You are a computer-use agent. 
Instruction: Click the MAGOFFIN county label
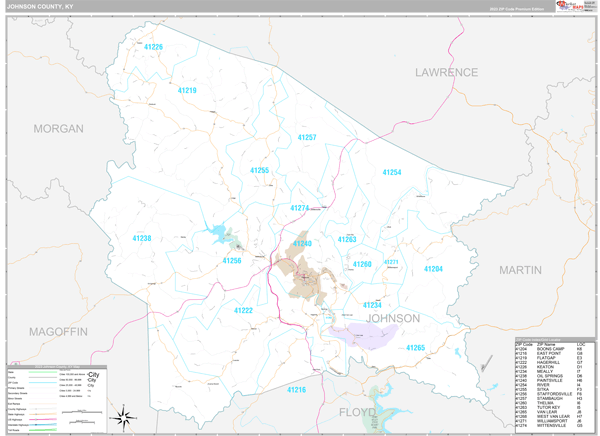tap(58, 331)
